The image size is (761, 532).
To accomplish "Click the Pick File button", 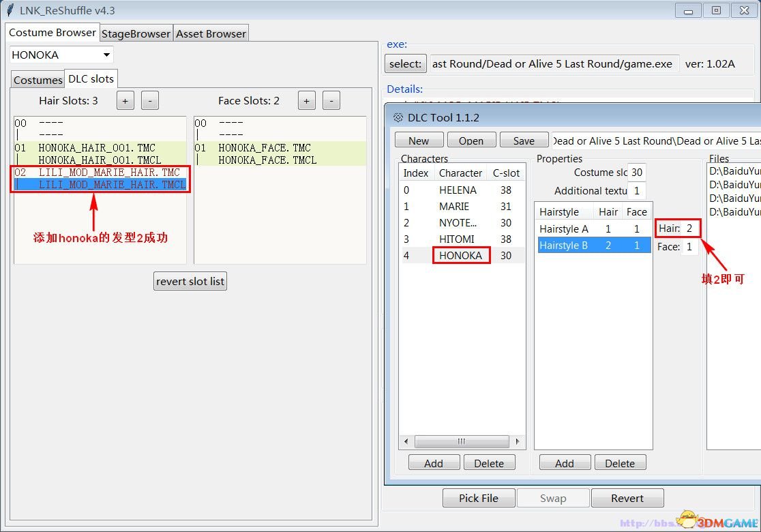I will tap(479, 498).
